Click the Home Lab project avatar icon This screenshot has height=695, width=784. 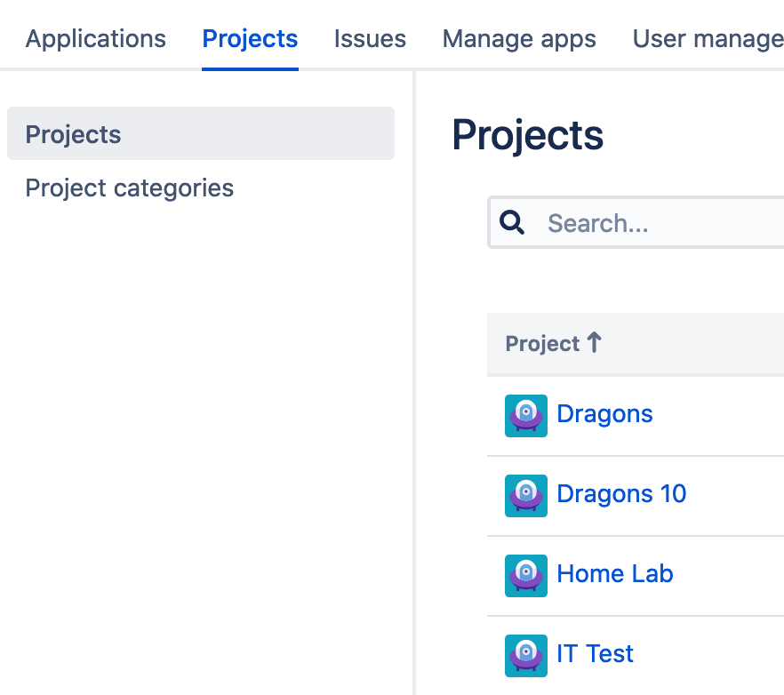click(x=525, y=575)
